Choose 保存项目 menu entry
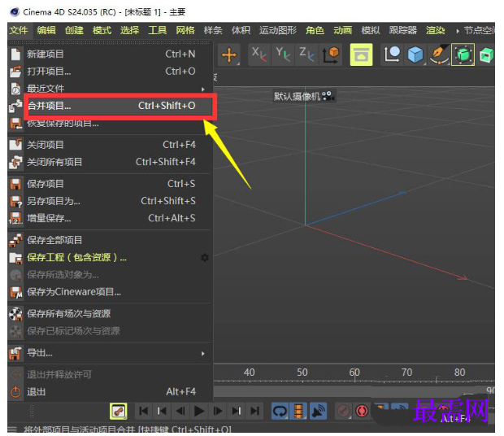Viewport: 504px width, 436px height. (110, 184)
